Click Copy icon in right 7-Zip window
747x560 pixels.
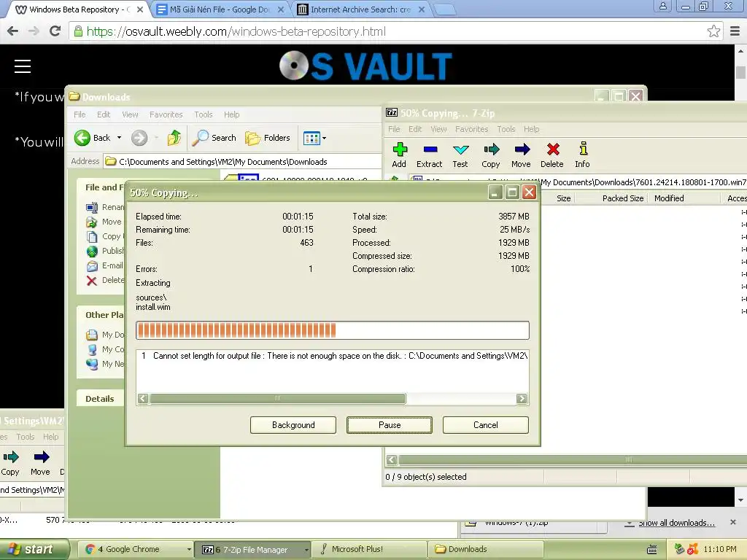pyautogui.click(x=491, y=155)
